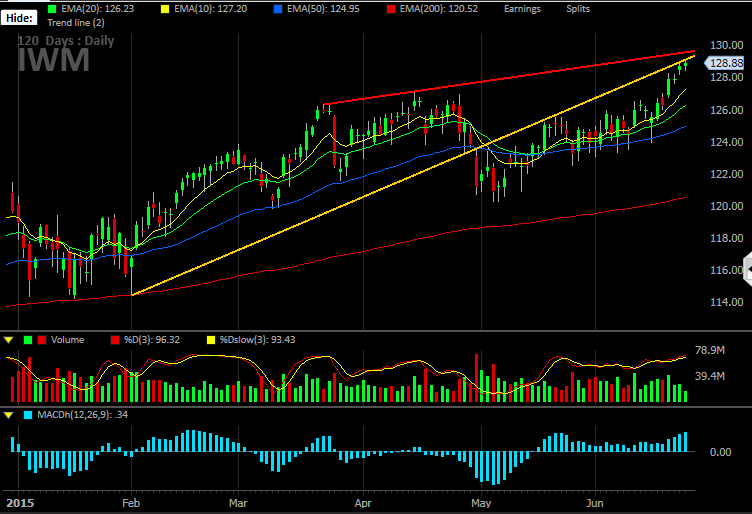
Task: Click the 130.00 price axis label
Action: pos(727,45)
